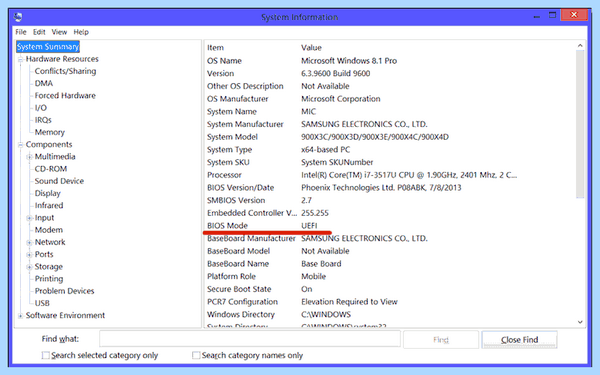Open Memory under Hardware Resources
Viewport: 600px width, 375px height.
pyautogui.click(x=50, y=132)
